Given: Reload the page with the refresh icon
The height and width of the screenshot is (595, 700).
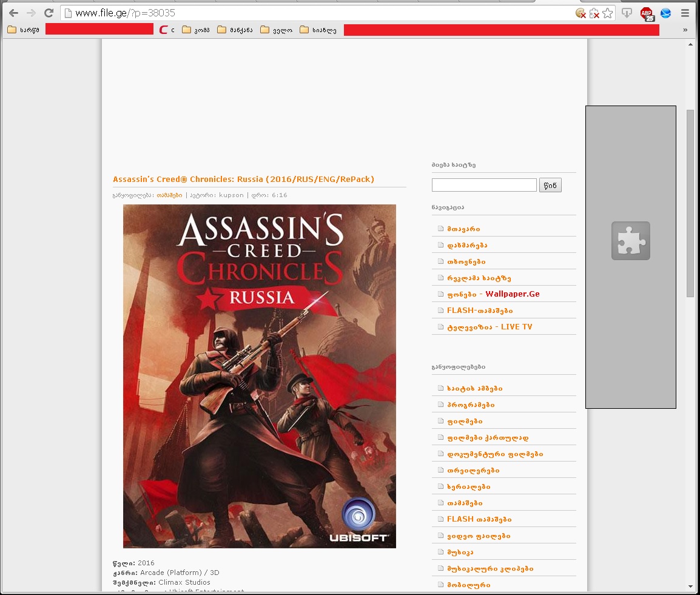Looking at the screenshot, I should pyautogui.click(x=49, y=13).
